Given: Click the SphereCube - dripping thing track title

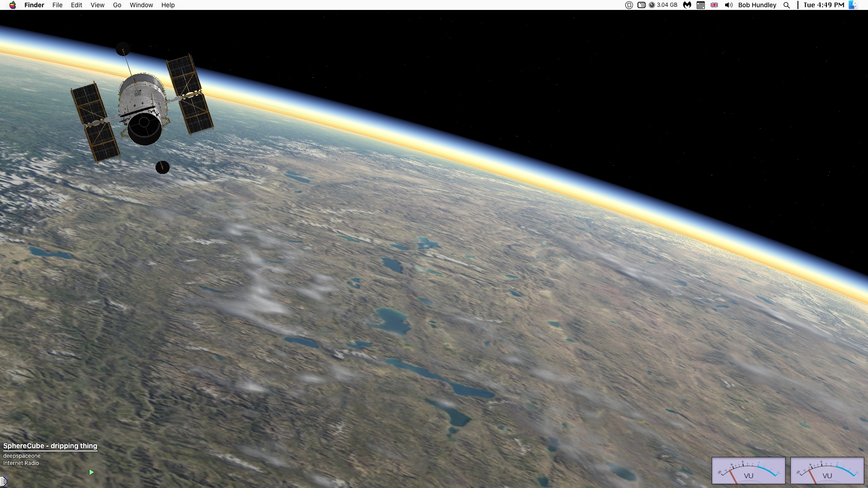Looking at the screenshot, I should (x=50, y=446).
